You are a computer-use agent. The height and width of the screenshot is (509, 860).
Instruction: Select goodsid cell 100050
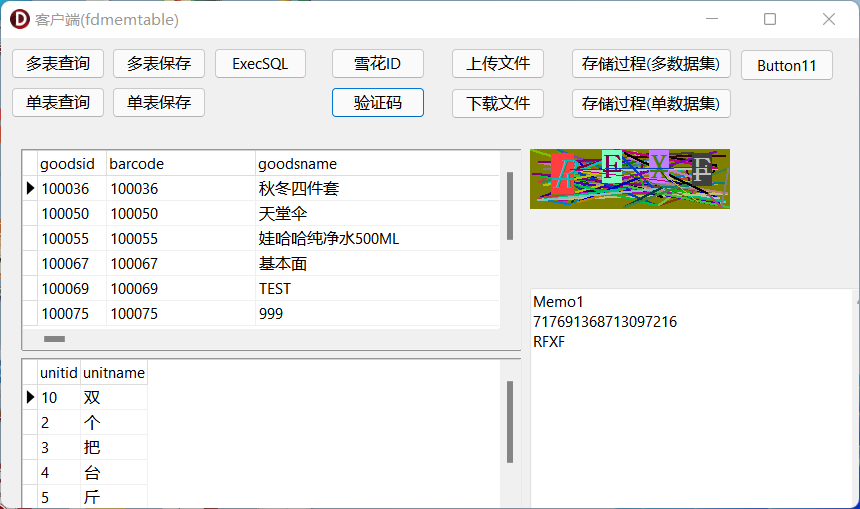coord(71,213)
